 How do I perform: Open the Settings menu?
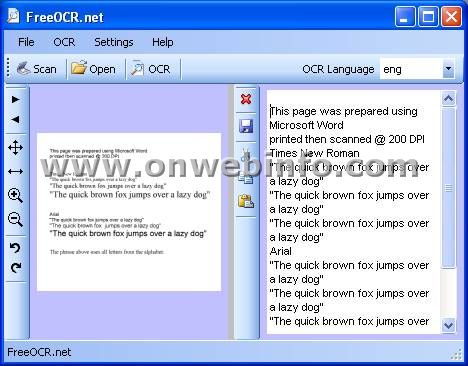tap(114, 42)
